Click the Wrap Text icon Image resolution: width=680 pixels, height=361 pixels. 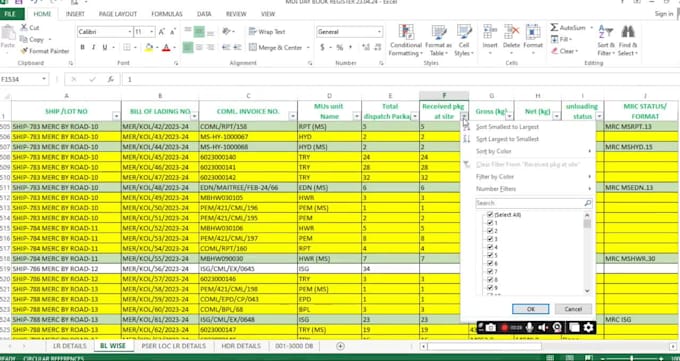pyautogui.click(x=252, y=32)
